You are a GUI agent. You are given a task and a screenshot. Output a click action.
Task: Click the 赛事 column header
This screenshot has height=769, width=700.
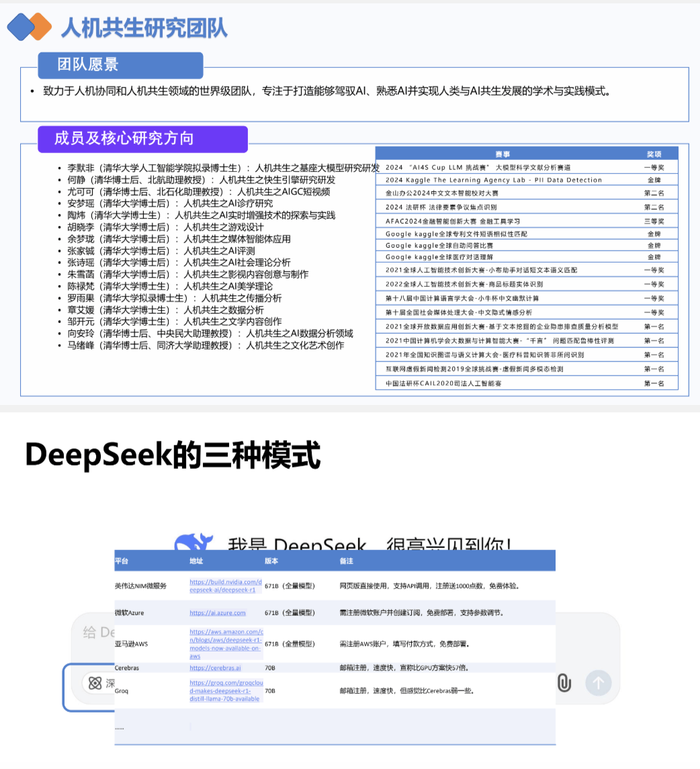tap(502, 154)
